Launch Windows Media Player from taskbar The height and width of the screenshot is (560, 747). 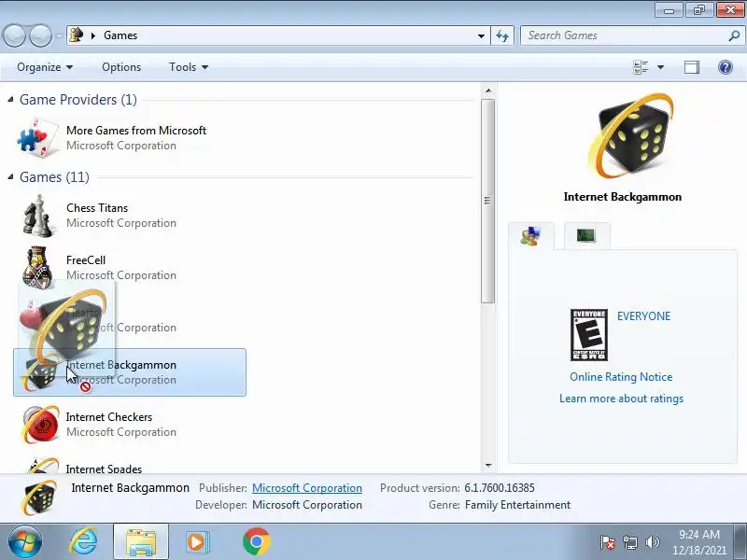point(197,542)
